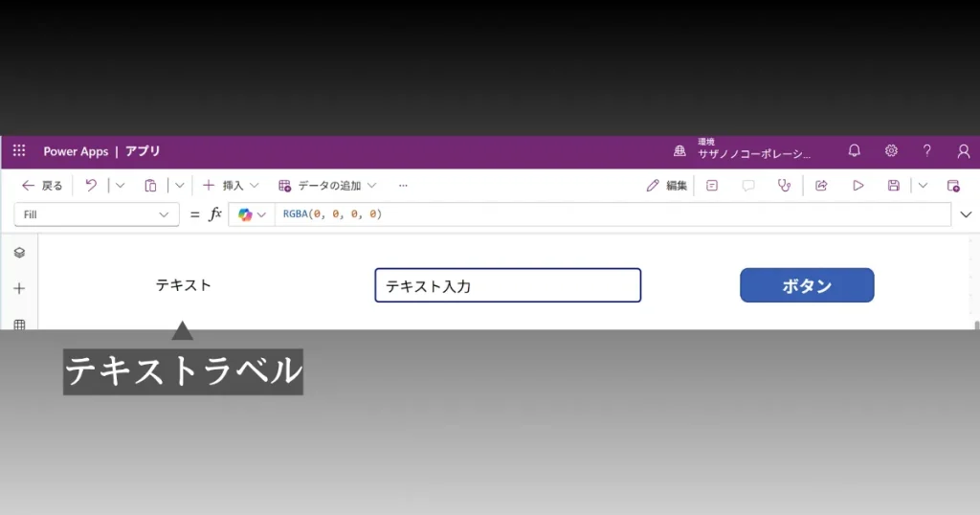Click the undo arrow icon

(91, 186)
